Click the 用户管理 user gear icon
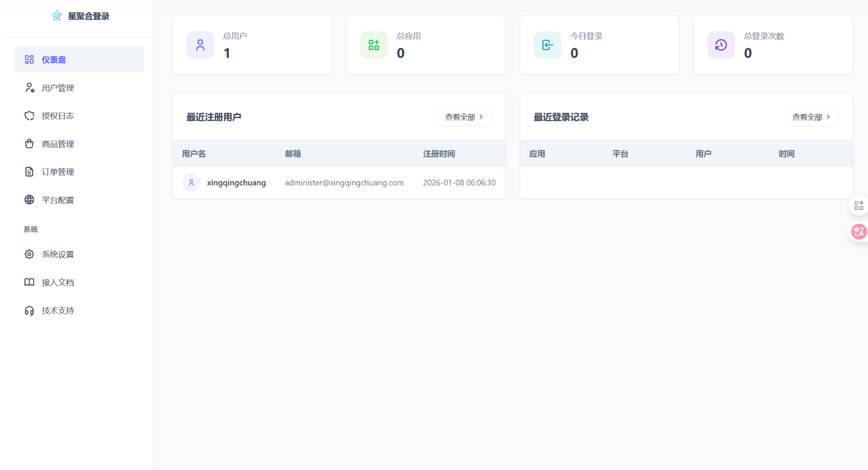868x470 pixels. click(29, 88)
